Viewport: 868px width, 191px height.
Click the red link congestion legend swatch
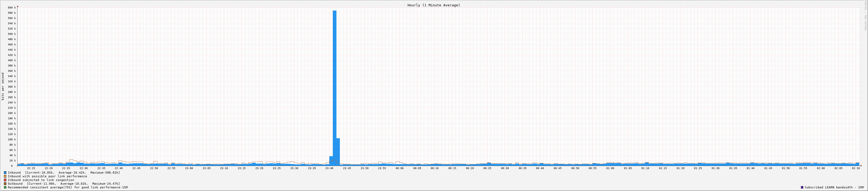coord(5,180)
